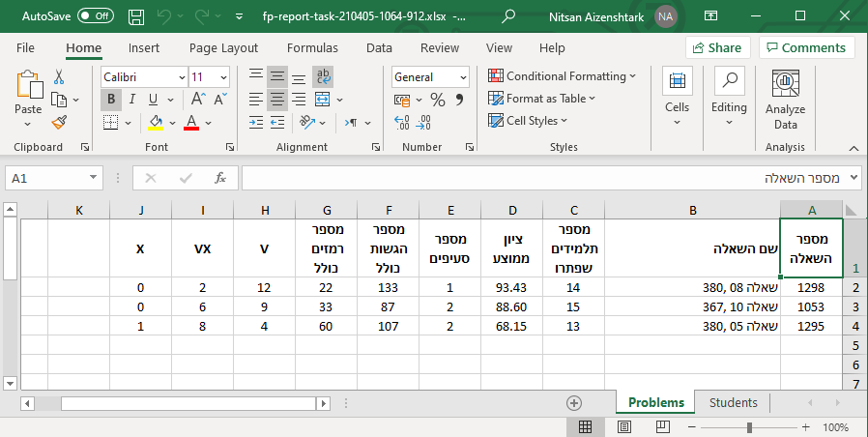Viewport: 868px width, 437px height.
Task: Open the Formulas ribbon tab
Action: click(x=312, y=47)
